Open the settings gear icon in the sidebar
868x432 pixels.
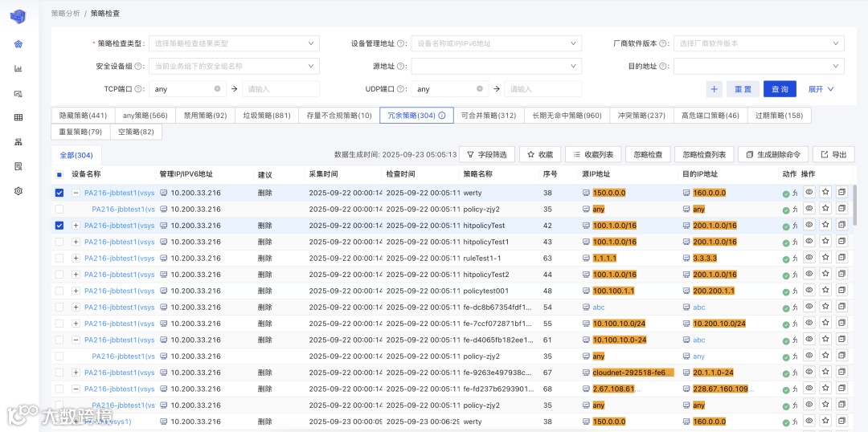click(18, 191)
